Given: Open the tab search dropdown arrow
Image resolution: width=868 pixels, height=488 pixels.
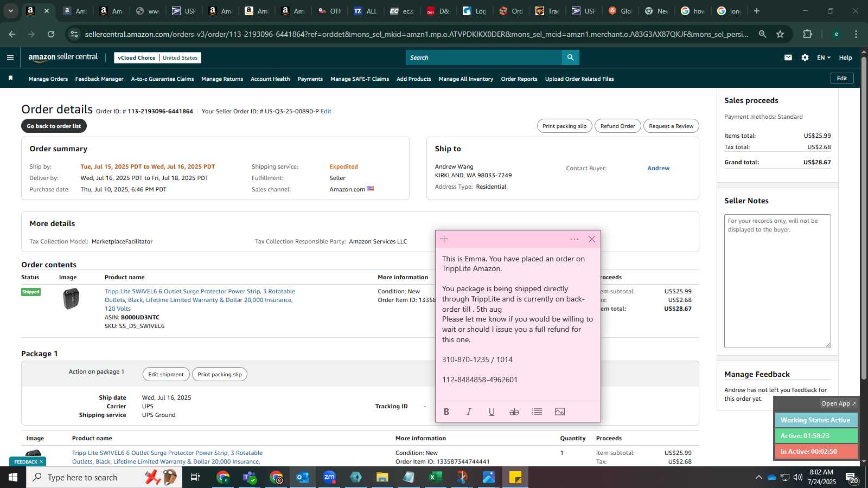Looking at the screenshot, I should pos(10,11).
